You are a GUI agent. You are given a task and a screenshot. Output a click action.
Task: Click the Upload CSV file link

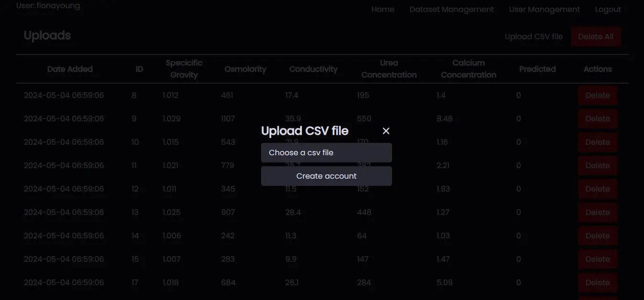click(x=534, y=37)
